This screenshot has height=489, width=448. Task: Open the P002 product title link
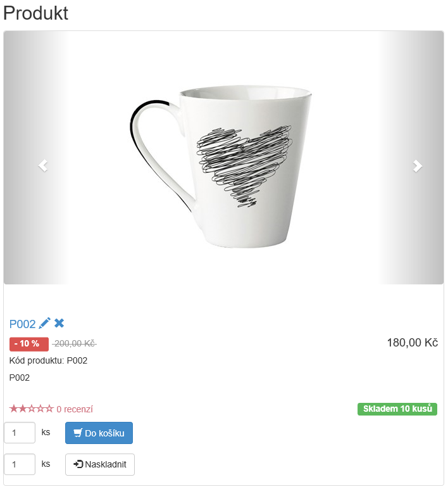point(22,324)
